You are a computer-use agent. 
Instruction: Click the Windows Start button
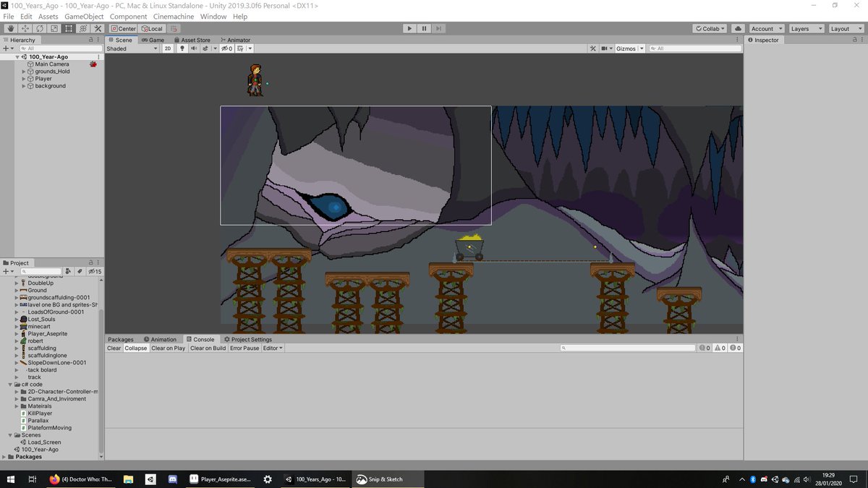(x=11, y=479)
